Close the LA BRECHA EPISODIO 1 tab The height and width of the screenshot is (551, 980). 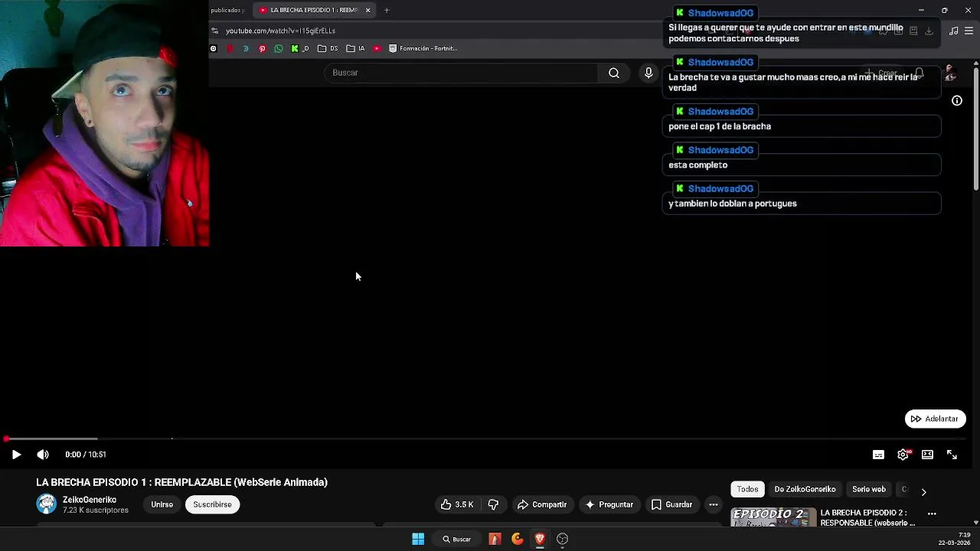(367, 10)
